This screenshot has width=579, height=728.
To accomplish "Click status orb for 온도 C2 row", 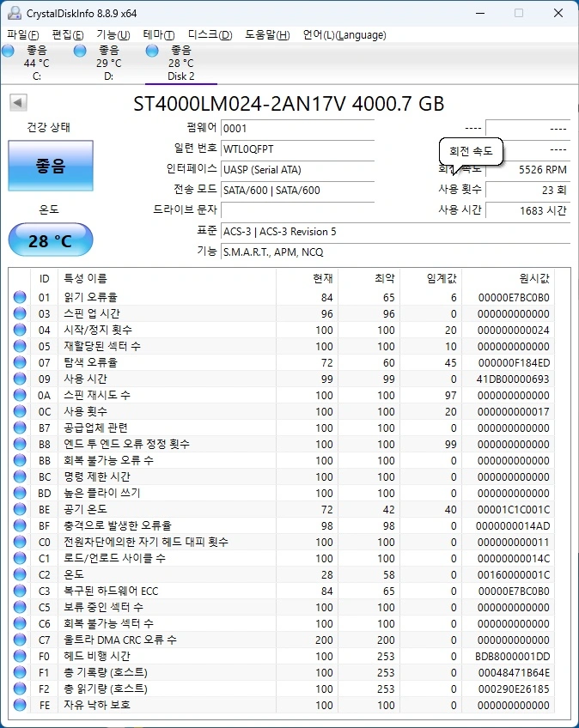I will (20, 574).
